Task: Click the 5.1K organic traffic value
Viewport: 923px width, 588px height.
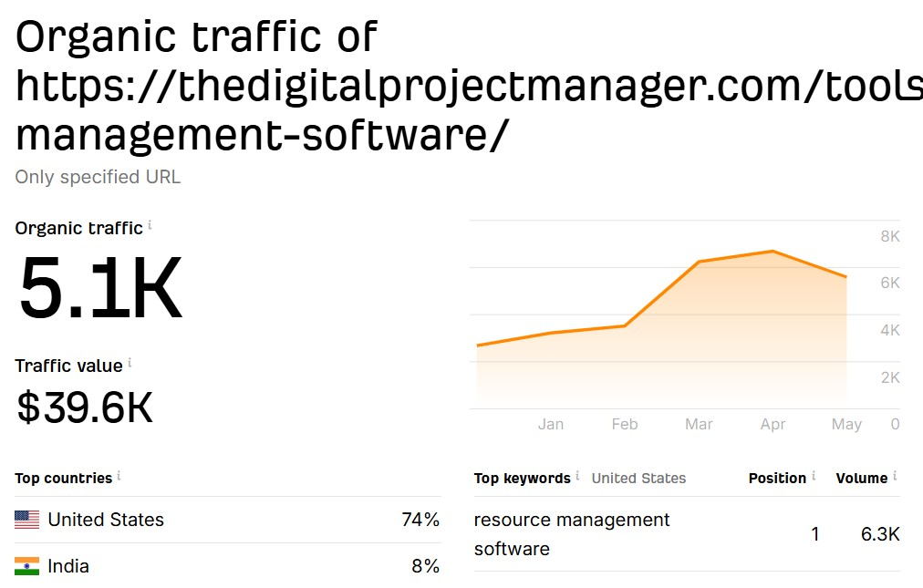Action: tap(100, 289)
